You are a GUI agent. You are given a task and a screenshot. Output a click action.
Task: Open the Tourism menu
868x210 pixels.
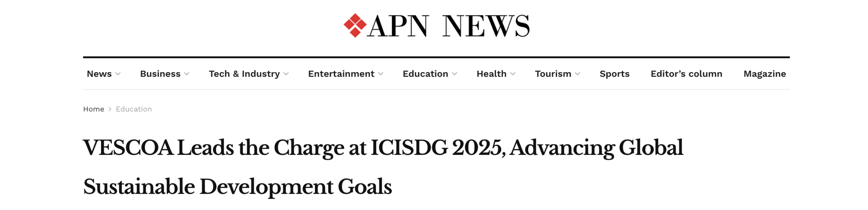click(553, 74)
